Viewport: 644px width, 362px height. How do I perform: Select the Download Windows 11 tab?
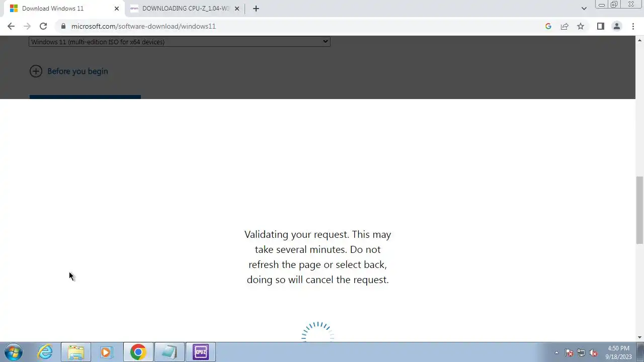[x=63, y=9]
